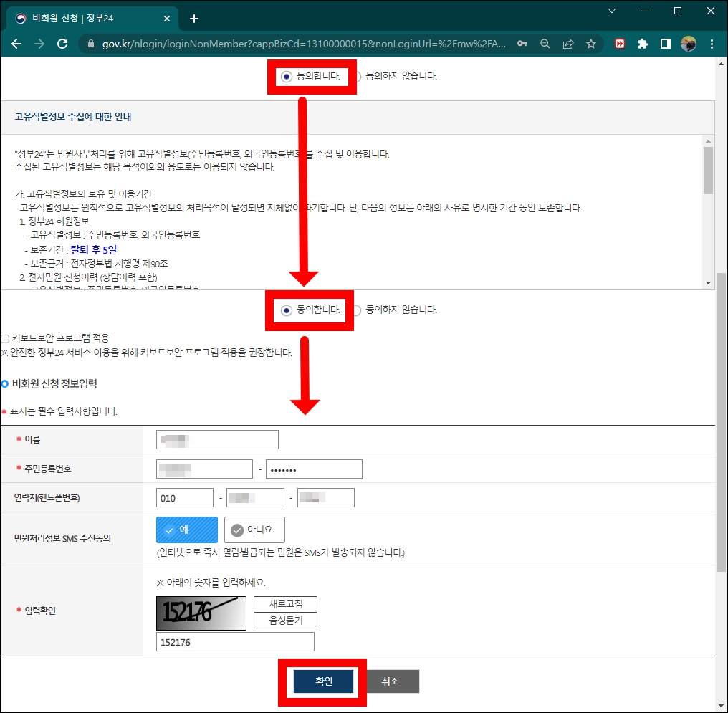
Task: Click inside the captcha number input field
Action: pos(235,641)
